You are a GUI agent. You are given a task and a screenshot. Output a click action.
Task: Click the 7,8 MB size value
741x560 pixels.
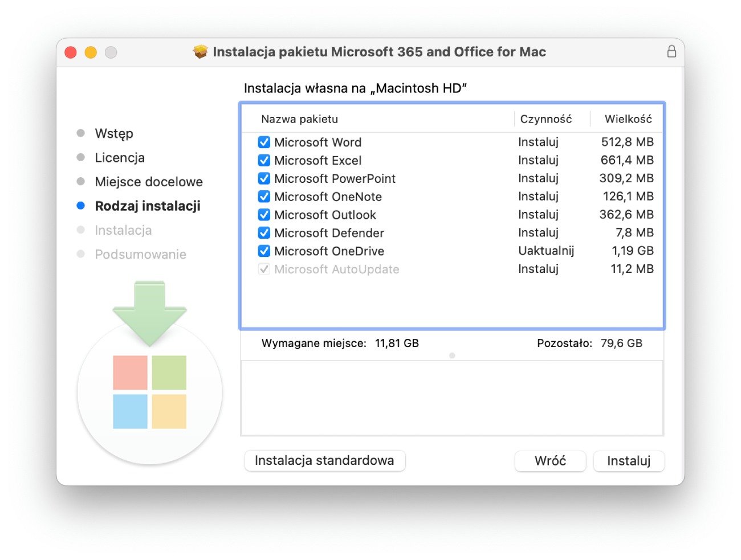tap(634, 232)
